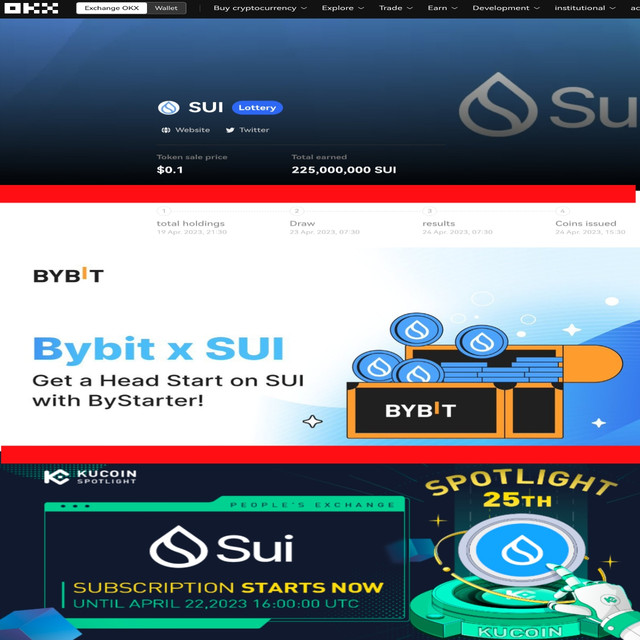Click the large SUI coin on KuCoin pedestal
This screenshot has width=640, height=640.
coord(522,549)
